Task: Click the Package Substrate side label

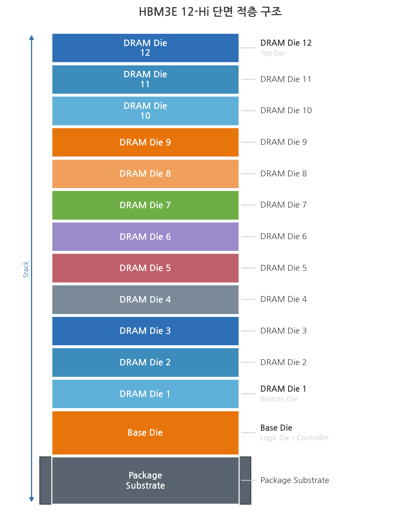Action: click(x=294, y=480)
